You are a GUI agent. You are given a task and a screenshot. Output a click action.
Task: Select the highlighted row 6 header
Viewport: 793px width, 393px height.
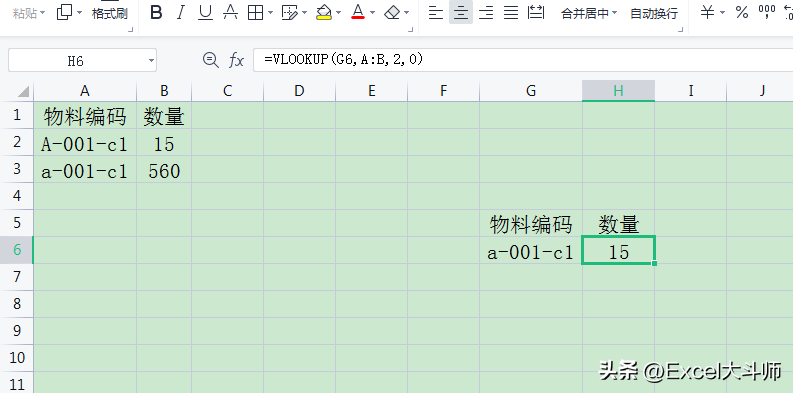click(x=17, y=250)
